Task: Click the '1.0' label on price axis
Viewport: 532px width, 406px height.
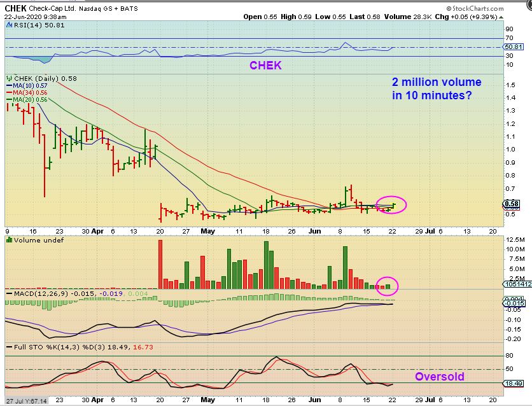Action: [x=510, y=150]
